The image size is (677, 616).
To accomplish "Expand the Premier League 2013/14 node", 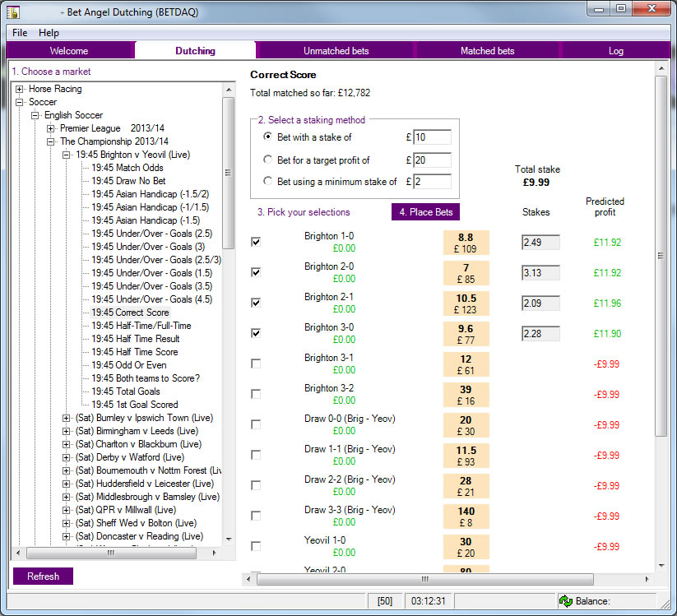I will coord(51,128).
